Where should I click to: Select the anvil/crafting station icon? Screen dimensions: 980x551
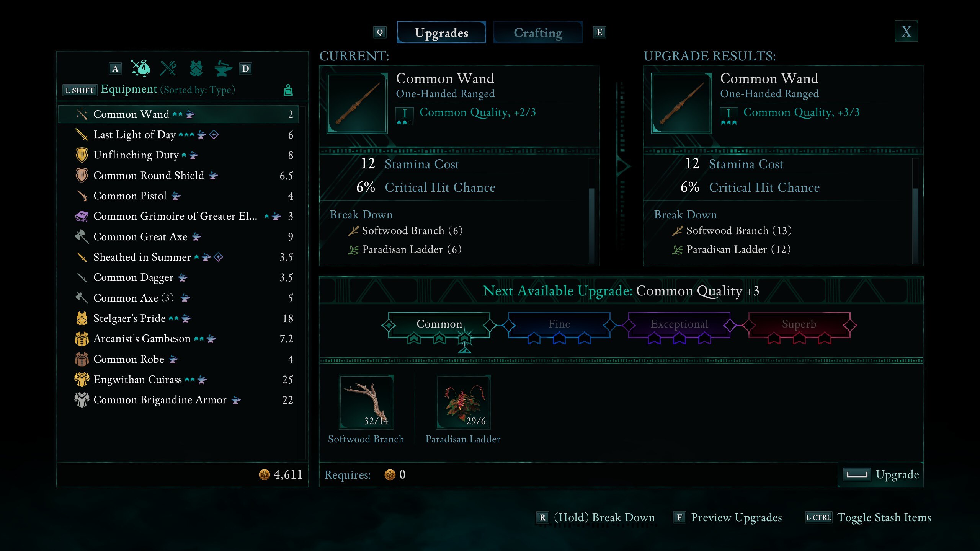[x=221, y=67]
